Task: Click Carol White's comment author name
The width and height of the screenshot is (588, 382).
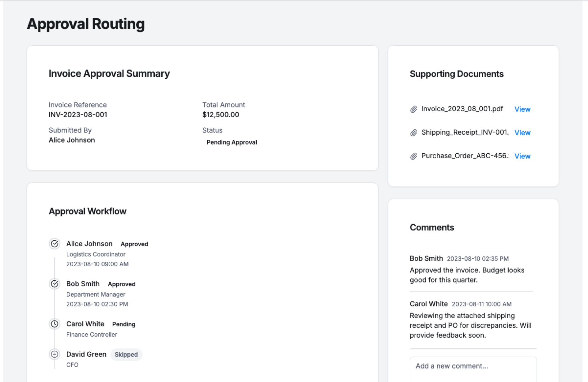Action: tap(428, 304)
